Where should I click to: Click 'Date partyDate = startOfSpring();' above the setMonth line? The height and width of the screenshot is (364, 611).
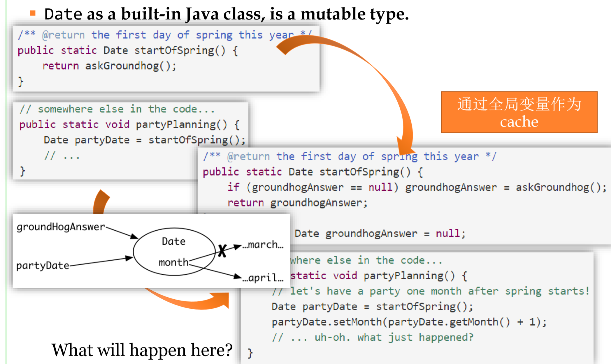click(x=372, y=307)
